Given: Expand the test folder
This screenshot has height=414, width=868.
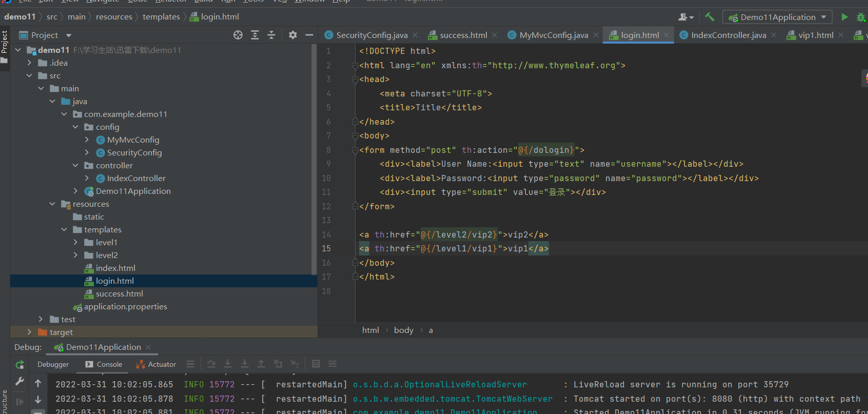Looking at the screenshot, I should (x=41, y=319).
